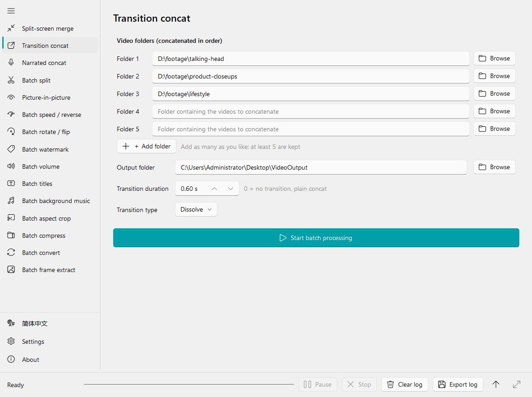
Task: Increase transition duration with up arrow
Action: point(215,189)
